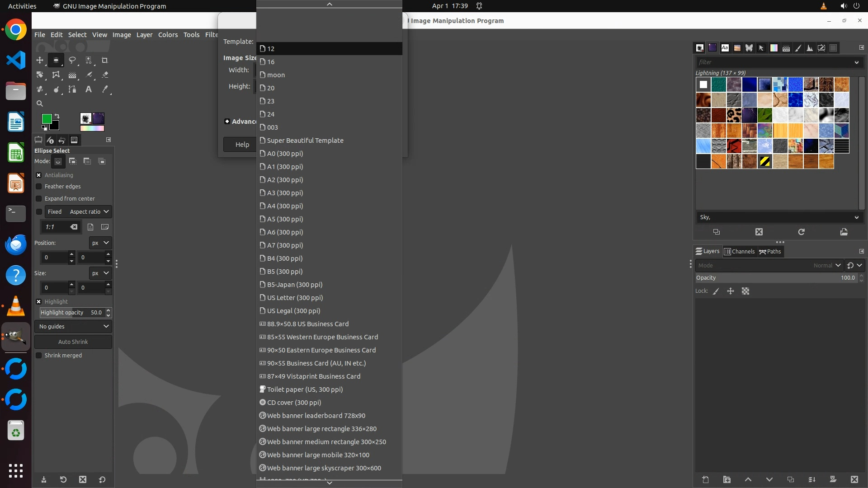The image size is (868, 488).
Task: Select the Color Picker eyedropper tool
Action: tap(105, 89)
